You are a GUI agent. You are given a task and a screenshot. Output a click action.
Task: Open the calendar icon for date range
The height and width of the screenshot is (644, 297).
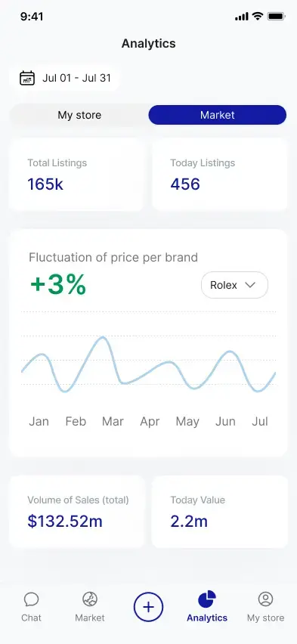click(27, 78)
